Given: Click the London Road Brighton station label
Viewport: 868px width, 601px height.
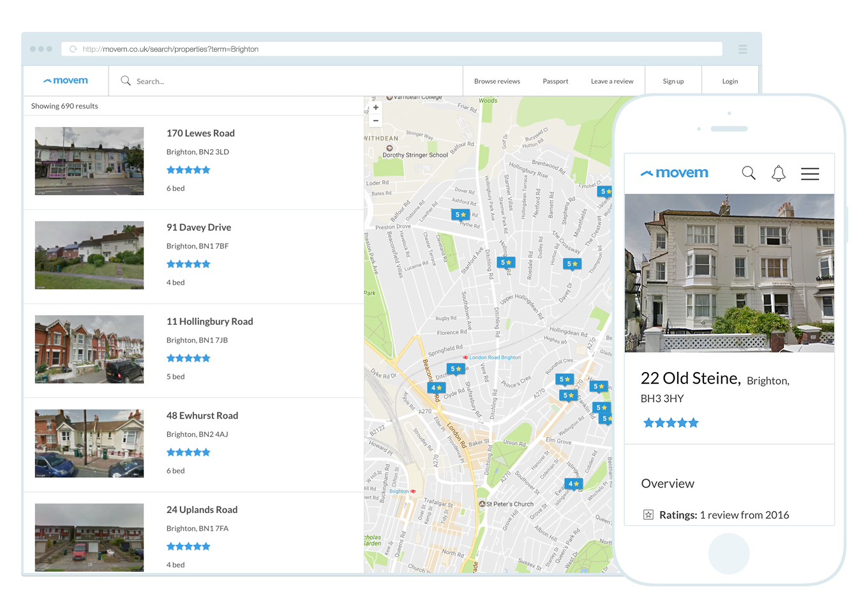Looking at the screenshot, I should [491, 357].
